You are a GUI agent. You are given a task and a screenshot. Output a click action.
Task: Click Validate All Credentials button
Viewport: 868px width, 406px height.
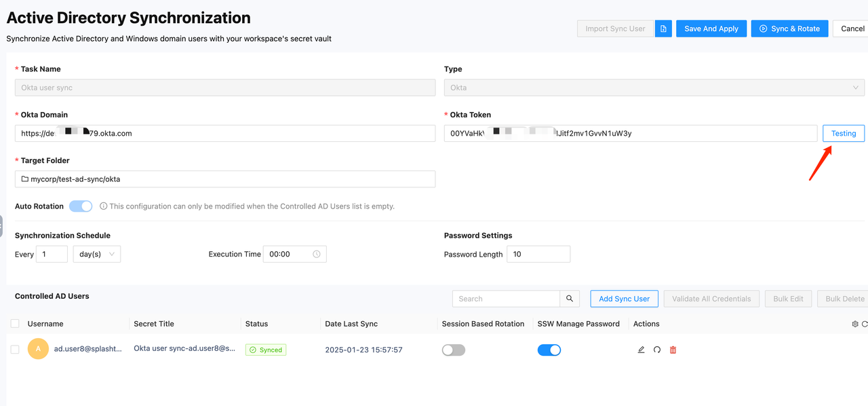[711, 299]
